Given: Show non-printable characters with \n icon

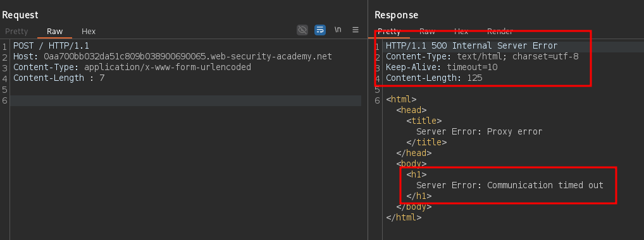Looking at the screenshot, I should point(338,30).
